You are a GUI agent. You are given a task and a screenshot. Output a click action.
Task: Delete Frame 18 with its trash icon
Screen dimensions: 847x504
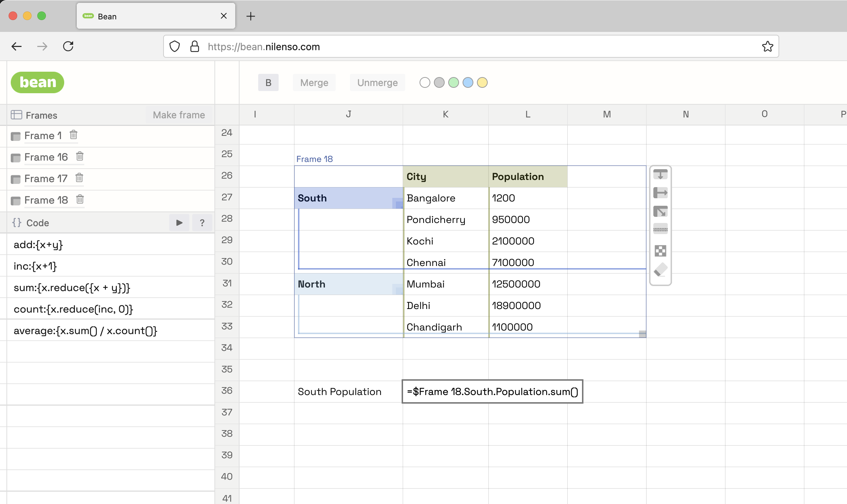tap(80, 199)
